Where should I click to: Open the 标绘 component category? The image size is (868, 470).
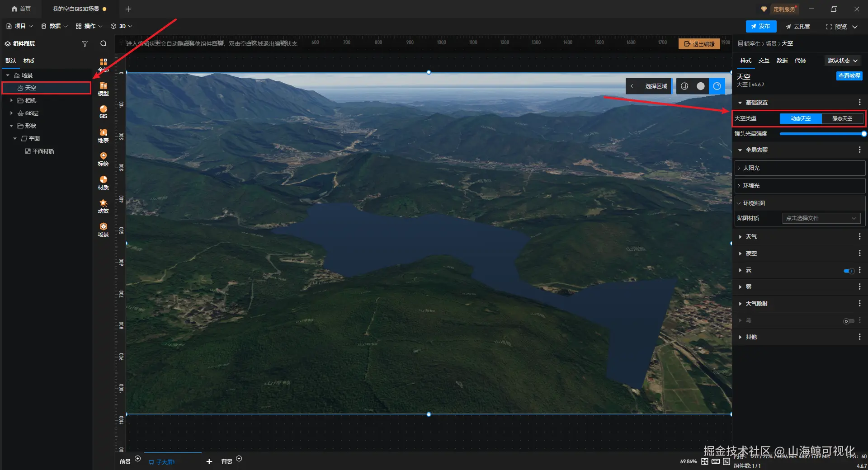click(x=104, y=159)
